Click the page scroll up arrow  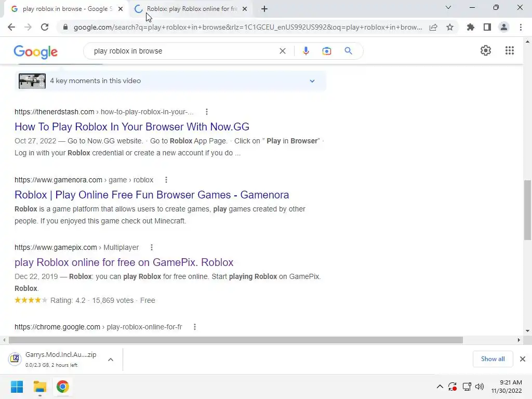point(527,42)
